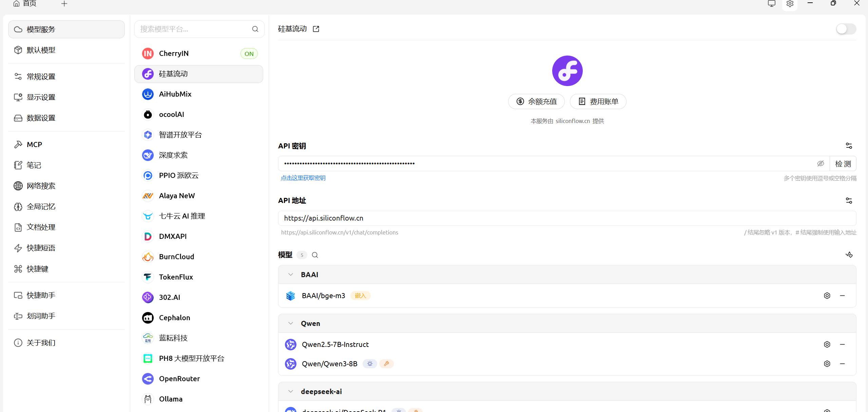
Task: Click the 余额充值 button
Action: (x=536, y=102)
